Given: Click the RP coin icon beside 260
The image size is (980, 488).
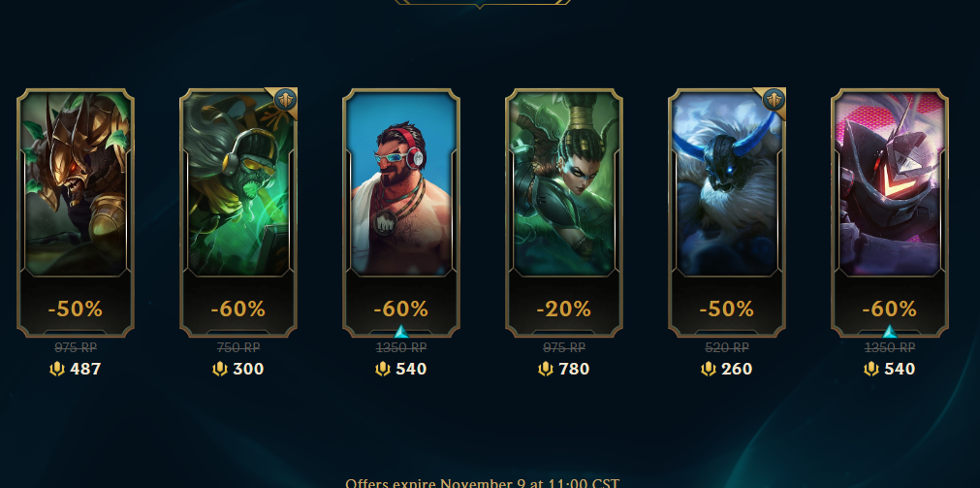Looking at the screenshot, I should tap(709, 369).
